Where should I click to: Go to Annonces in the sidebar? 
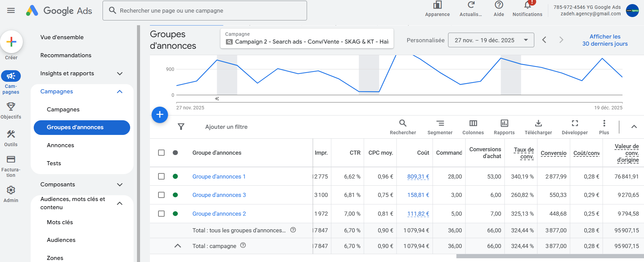pyautogui.click(x=60, y=145)
